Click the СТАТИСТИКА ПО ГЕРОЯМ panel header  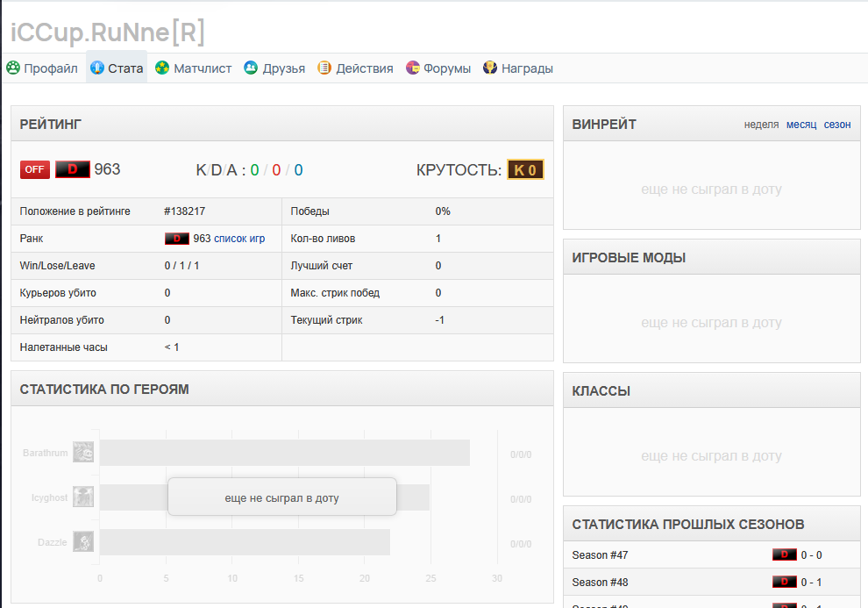pyautogui.click(x=282, y=389)
